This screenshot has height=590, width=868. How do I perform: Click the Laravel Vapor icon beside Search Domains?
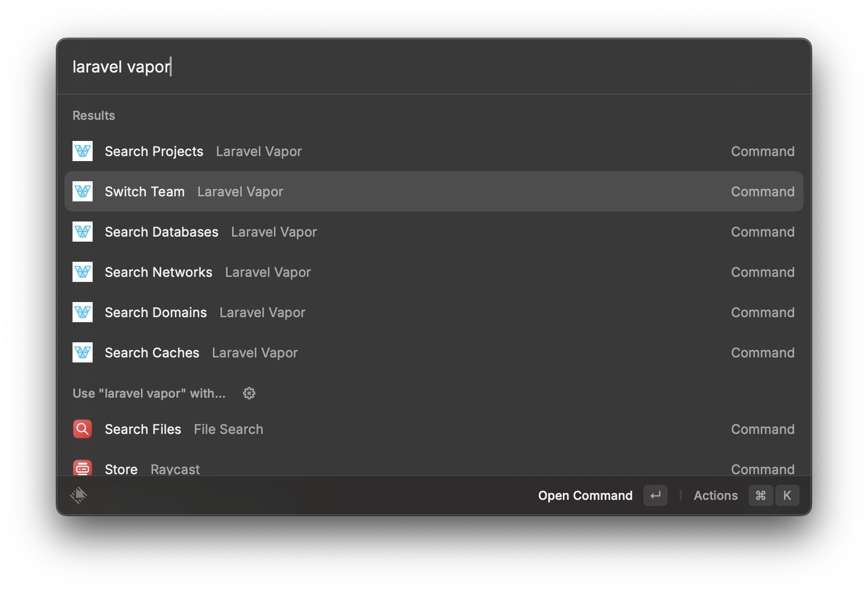[83, 312]
